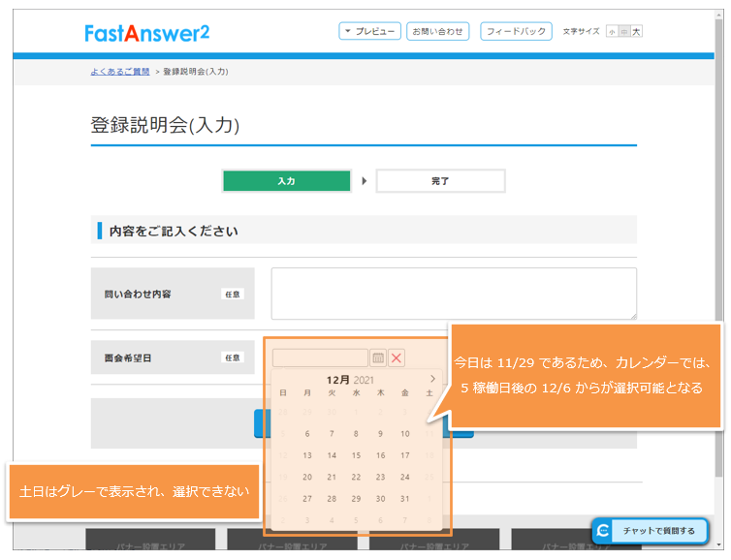Set font size to medium (中)
731x560 pixels.
[x=623, y=31]
